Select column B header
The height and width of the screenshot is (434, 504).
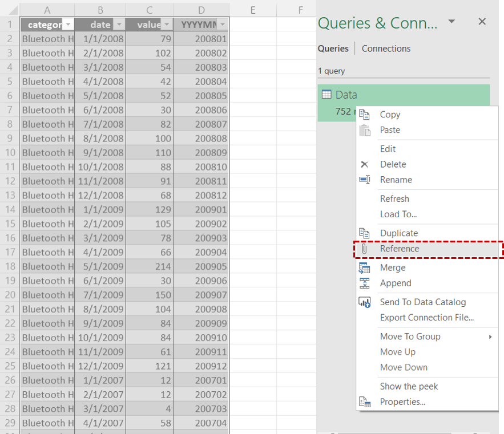(x=100, y=10)
